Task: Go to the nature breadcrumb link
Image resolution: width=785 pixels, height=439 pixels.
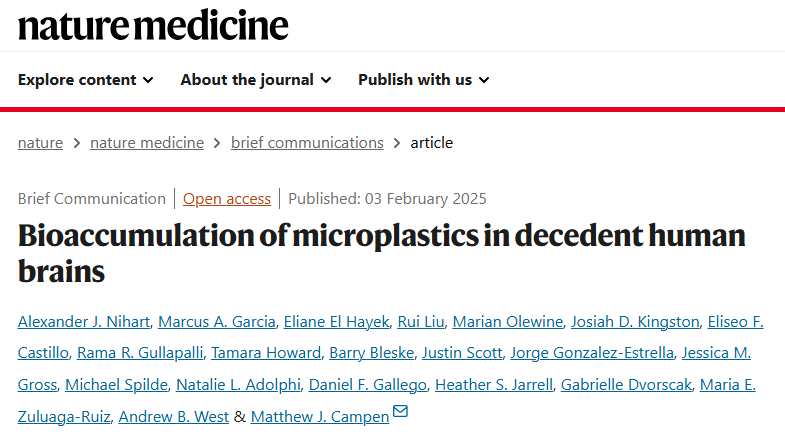Action: (x=40, y=143)
